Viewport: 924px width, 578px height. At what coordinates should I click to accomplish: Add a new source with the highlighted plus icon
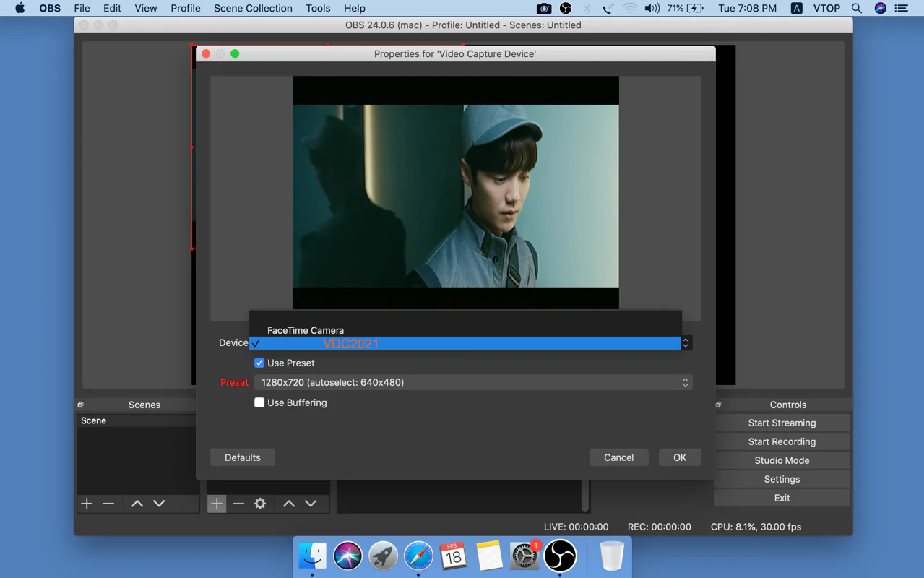[x=217, y=504]
